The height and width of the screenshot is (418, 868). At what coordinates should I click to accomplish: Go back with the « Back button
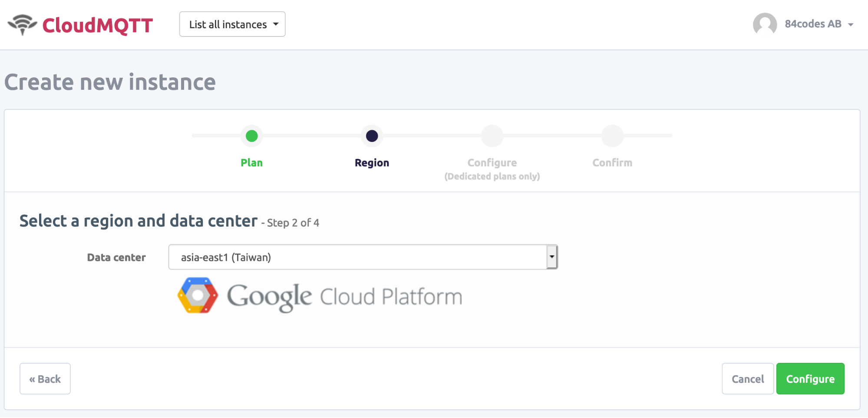point(45,379)
